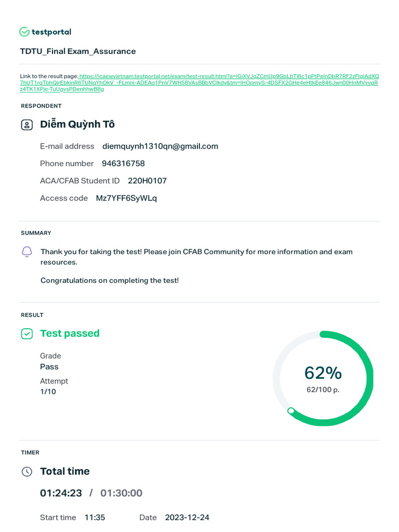
Task: Click the green Test passed checkmark icon
Action: 26,334
